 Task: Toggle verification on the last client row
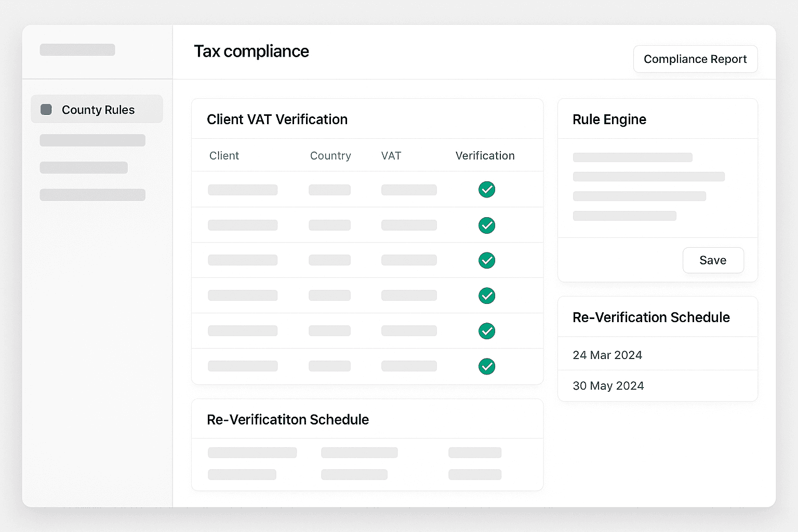[487, 366]
